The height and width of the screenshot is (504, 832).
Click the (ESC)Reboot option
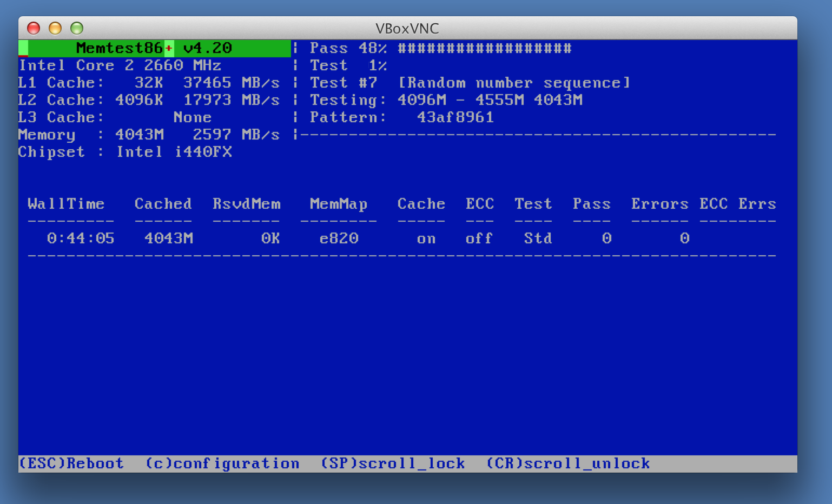pyautogui.click(x=71, y=463)
